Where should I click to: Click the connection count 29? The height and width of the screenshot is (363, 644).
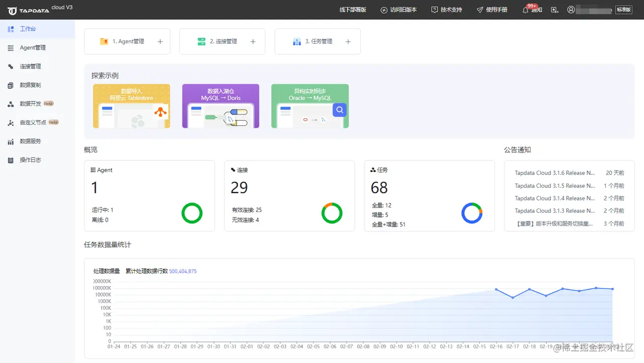(x=239, y=188)
